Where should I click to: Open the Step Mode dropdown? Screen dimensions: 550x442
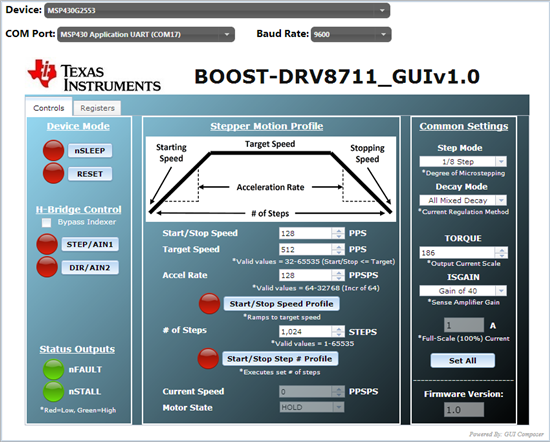click(463, 161)
